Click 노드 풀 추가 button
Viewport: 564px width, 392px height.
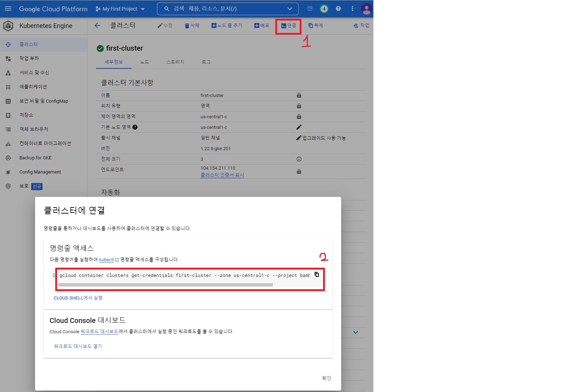click(227, 25)
